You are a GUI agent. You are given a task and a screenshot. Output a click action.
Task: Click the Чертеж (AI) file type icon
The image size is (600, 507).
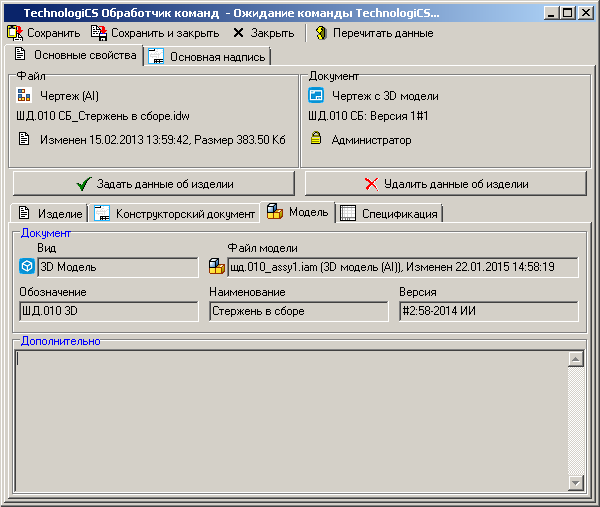[x=26, y=96]
